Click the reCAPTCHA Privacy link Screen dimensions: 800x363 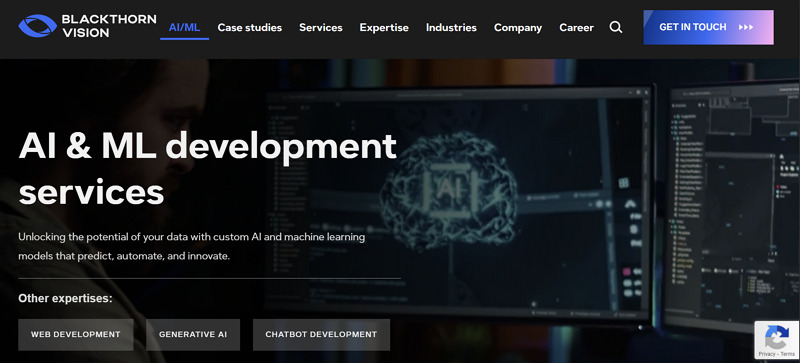[x=767, y=354]
